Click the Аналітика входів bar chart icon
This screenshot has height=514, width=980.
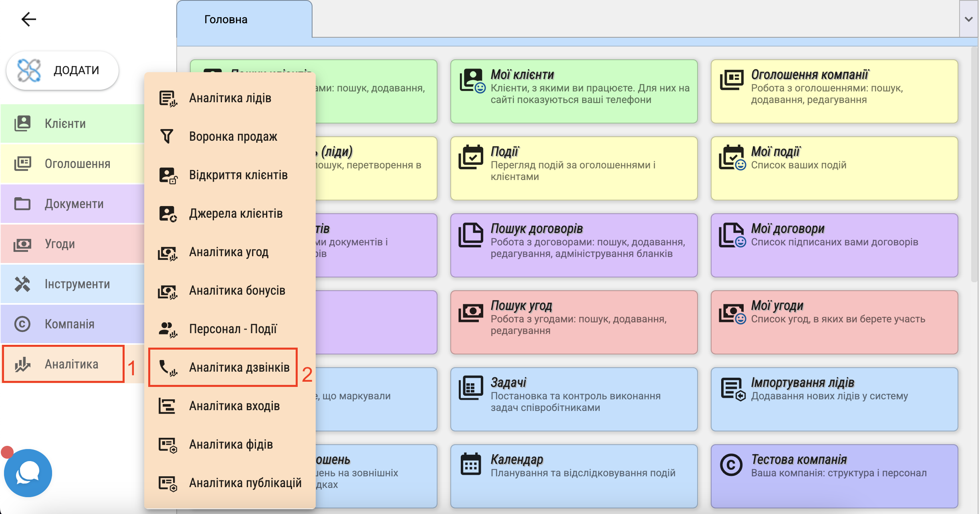pyautogui.click(x=167, y=406)
